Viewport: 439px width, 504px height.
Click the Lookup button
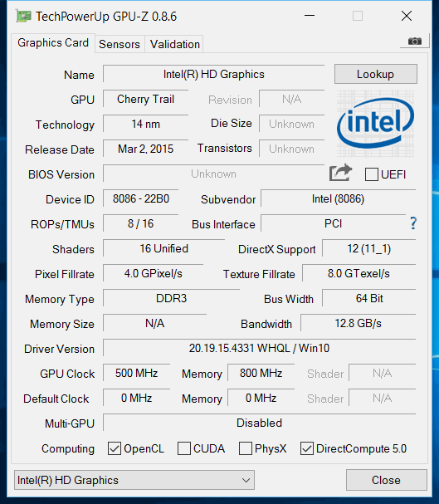[376, 74]
